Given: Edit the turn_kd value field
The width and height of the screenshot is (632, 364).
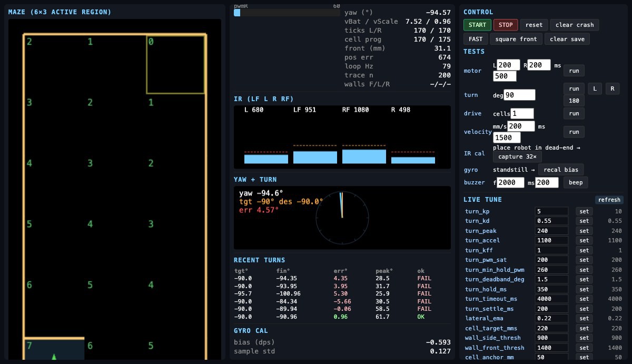Looking at the screenshot, I should 551,221.
